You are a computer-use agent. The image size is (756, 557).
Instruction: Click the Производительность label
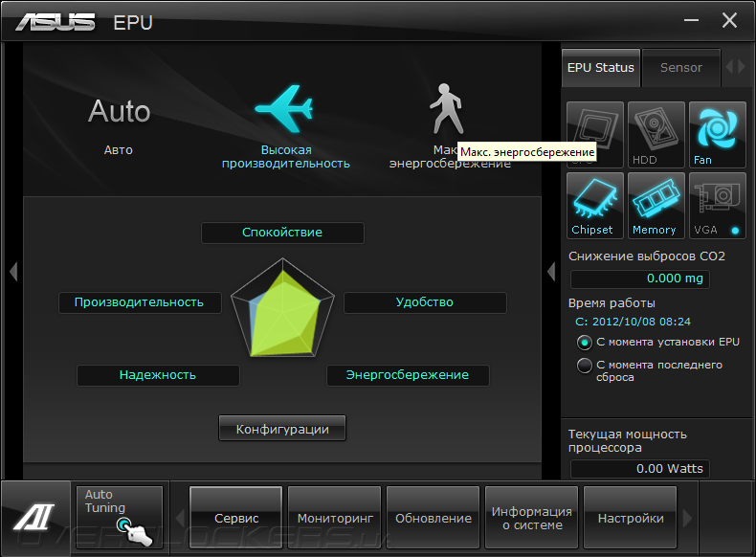point(140,302)
